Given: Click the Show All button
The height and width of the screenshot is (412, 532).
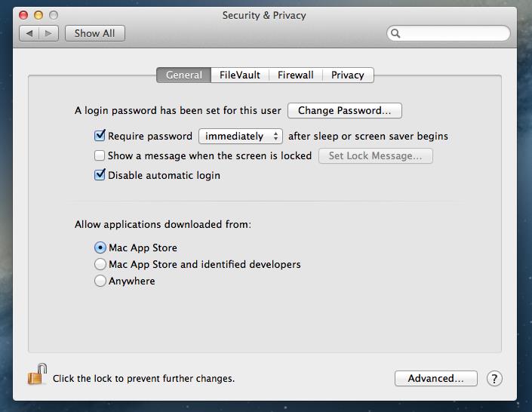Looking at the screenshot, I should pyautogui.click(x=94, y=33).
